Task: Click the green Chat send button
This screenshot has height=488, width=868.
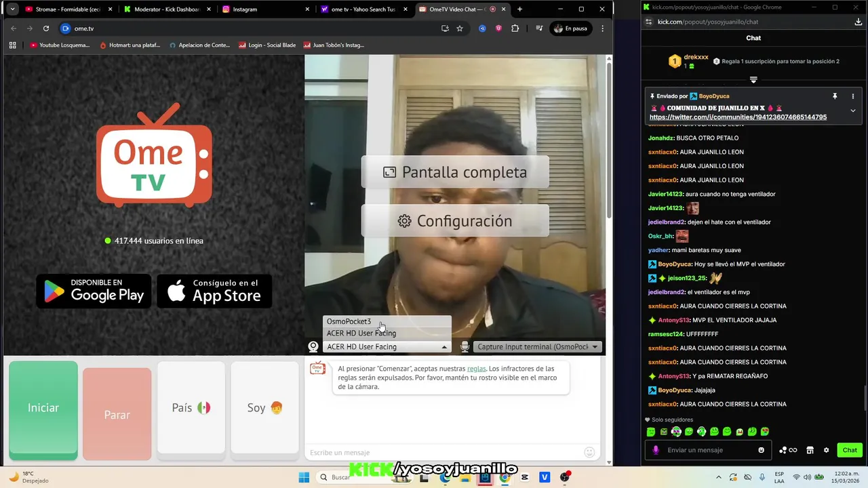Action: tap(850, 450)
